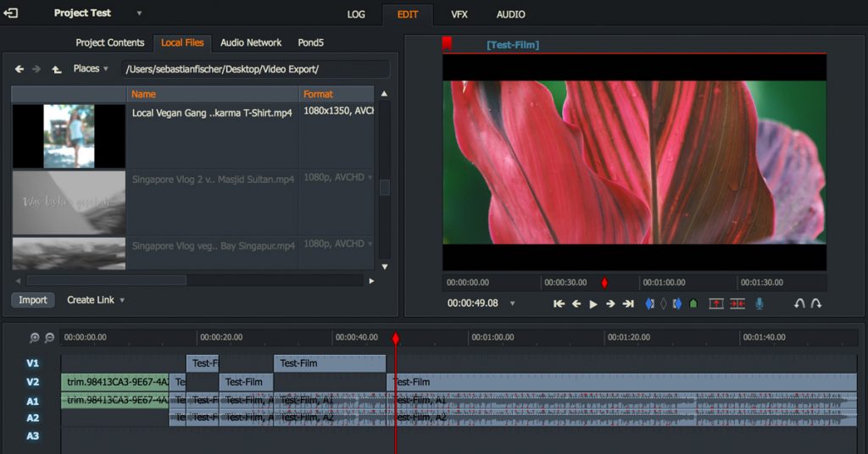868x454 pixels.
Task: Click the red timeline playhead marker
Action: [395, 338]
